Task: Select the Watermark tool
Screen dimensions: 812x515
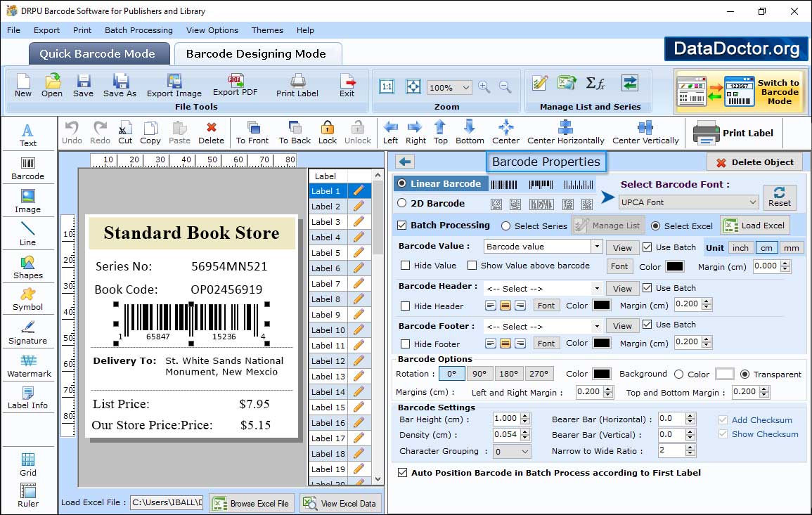Action: pyautogui.click(x=29, y=366)
